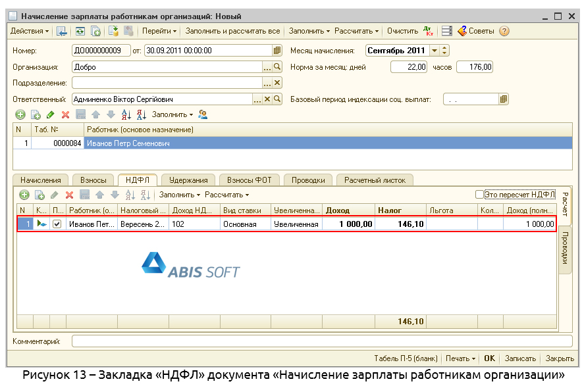
Task: Post the document using the coins icon
Action: (x=114, y=31)
